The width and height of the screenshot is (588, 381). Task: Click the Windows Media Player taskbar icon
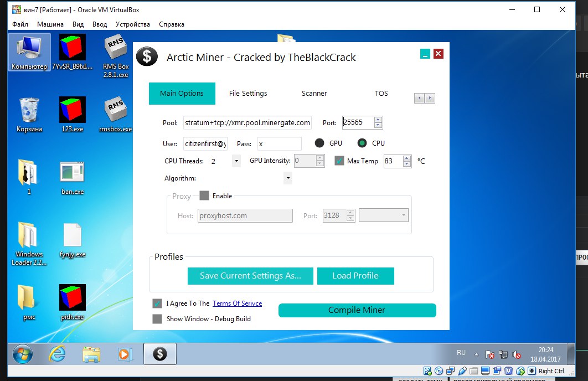pos(125,353)
